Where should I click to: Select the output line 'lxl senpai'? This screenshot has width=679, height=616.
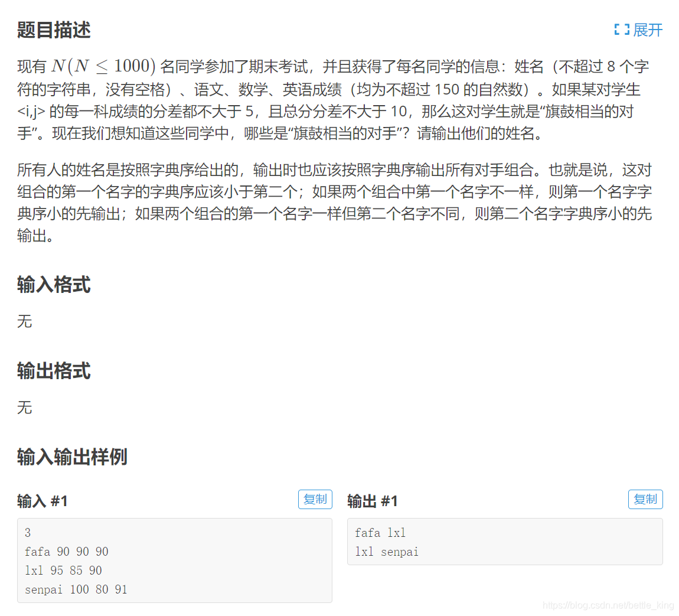tap(387, 551)
